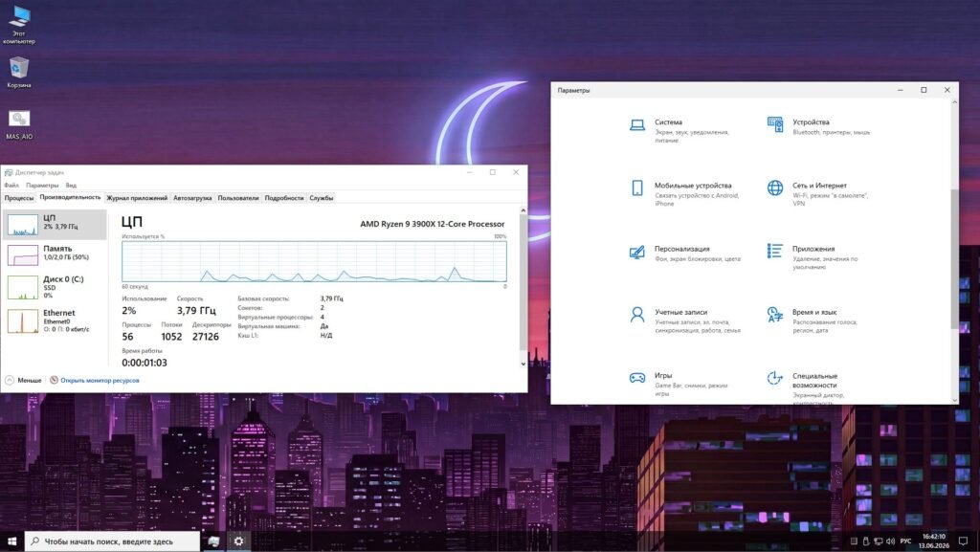Switch to the Процессы tab
The image size is (980, 552).
(19, 198)
